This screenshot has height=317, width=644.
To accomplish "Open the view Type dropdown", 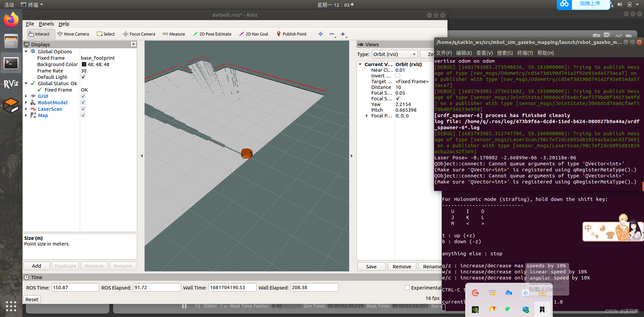I will pos(395,54).
